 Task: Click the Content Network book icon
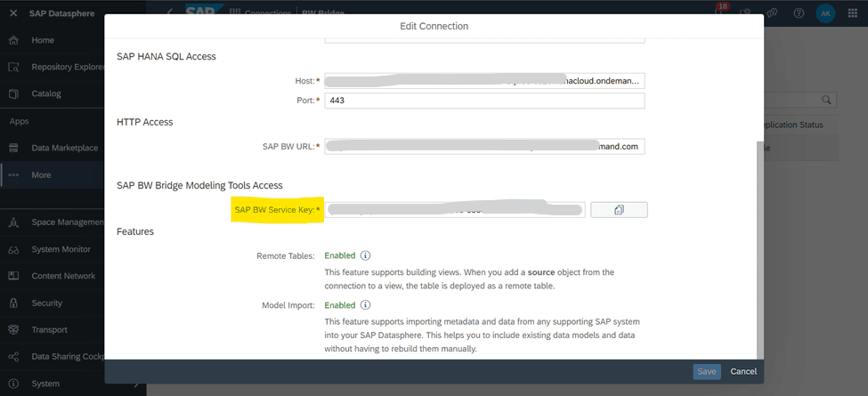pos(14,276)
